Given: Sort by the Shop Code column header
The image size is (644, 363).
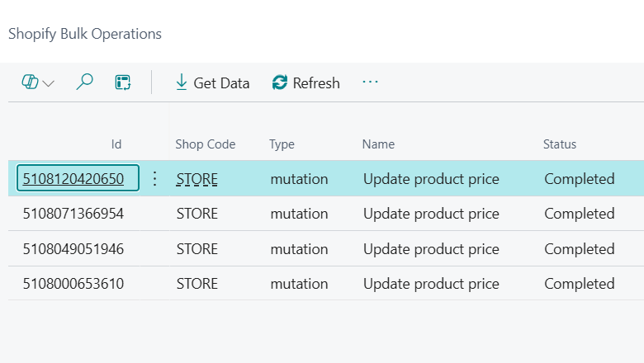Looking at the screenshot, I should click(x=206, y=144).
